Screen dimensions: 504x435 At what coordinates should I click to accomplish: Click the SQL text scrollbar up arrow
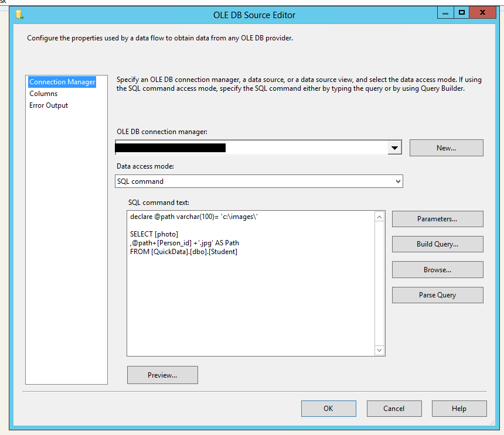pos(379,217)
